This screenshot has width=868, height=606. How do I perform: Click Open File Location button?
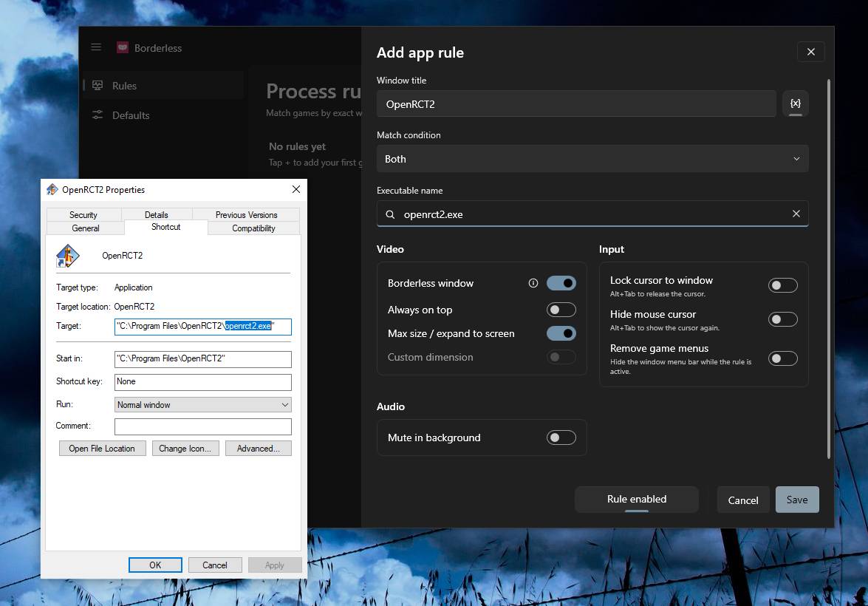coord(103,449)
